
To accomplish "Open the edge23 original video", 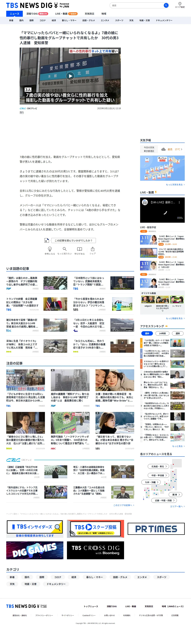I will pos(148,300).
